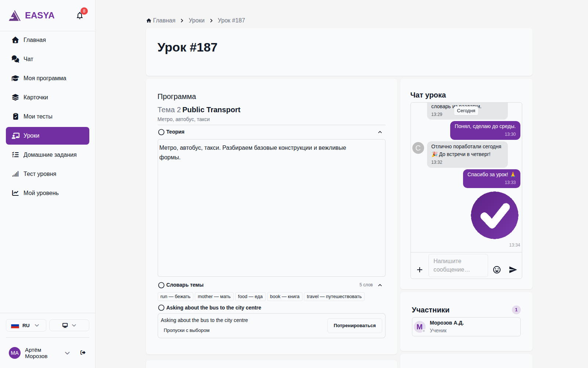This screenshot has width=588, height=368.
Task: Open Чат in the sidebar
Action: click(x=47, y=59)
